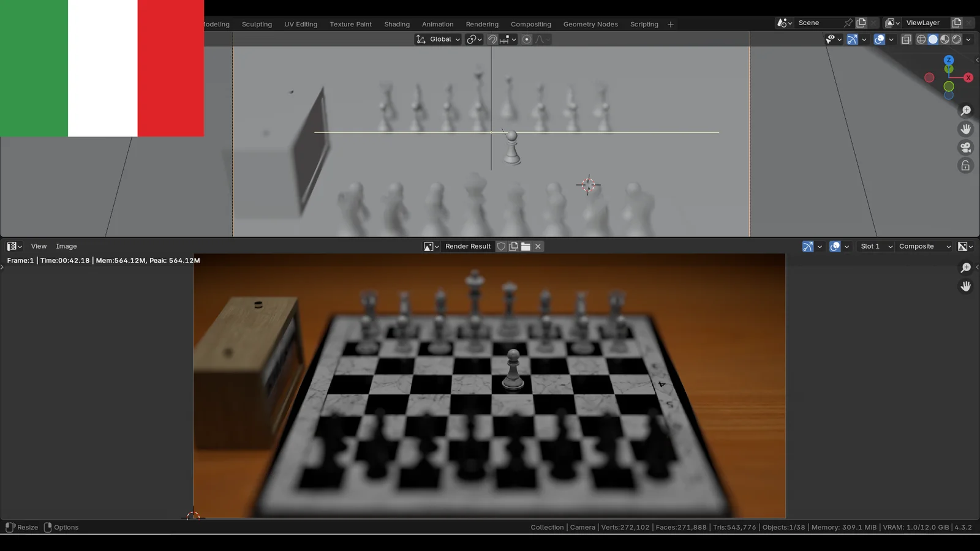Screen dimensions: 980x551
Task: Toggle X-ray mode in the viewport header
Action: [x=907, y=39]
